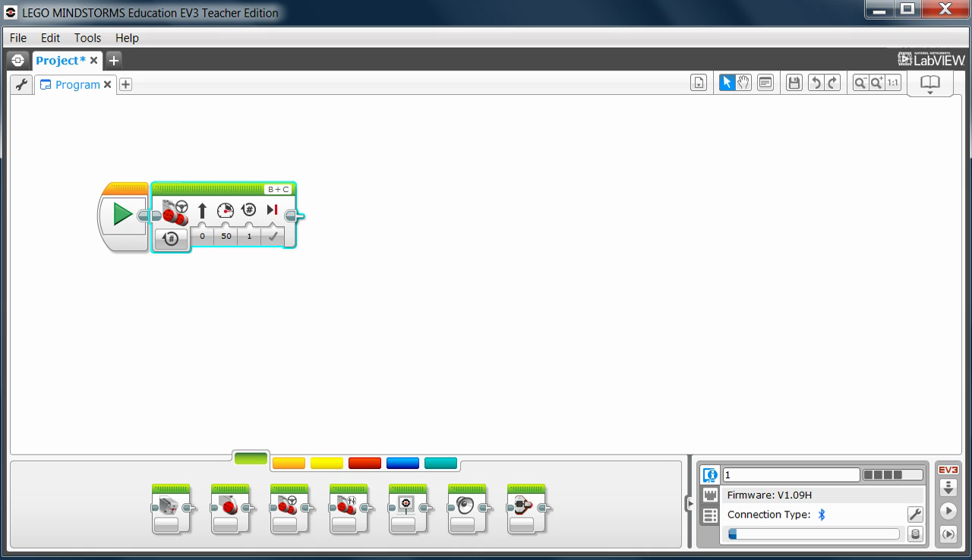
Task: Click the Move Steering block motor icon
Action: [175, 212]
